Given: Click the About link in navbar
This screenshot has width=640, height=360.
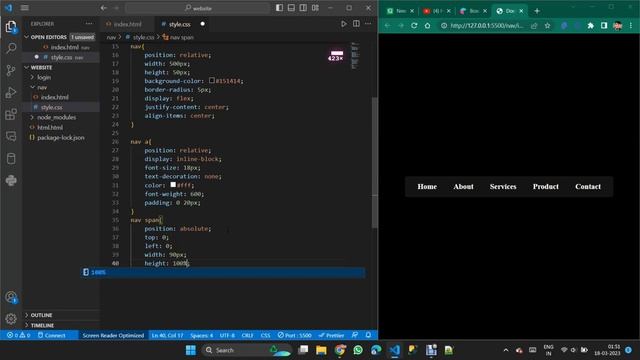Looking at the screenshot, I should pos(463,187).
